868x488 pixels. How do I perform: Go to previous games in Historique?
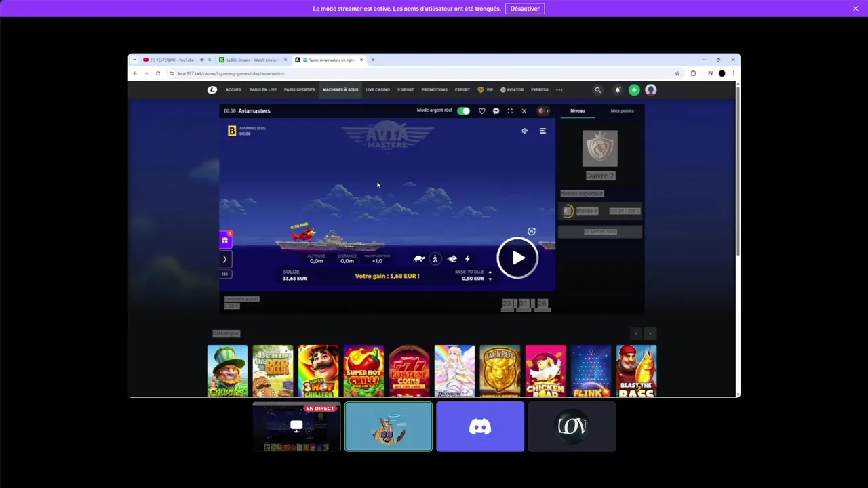click(636, 333)
